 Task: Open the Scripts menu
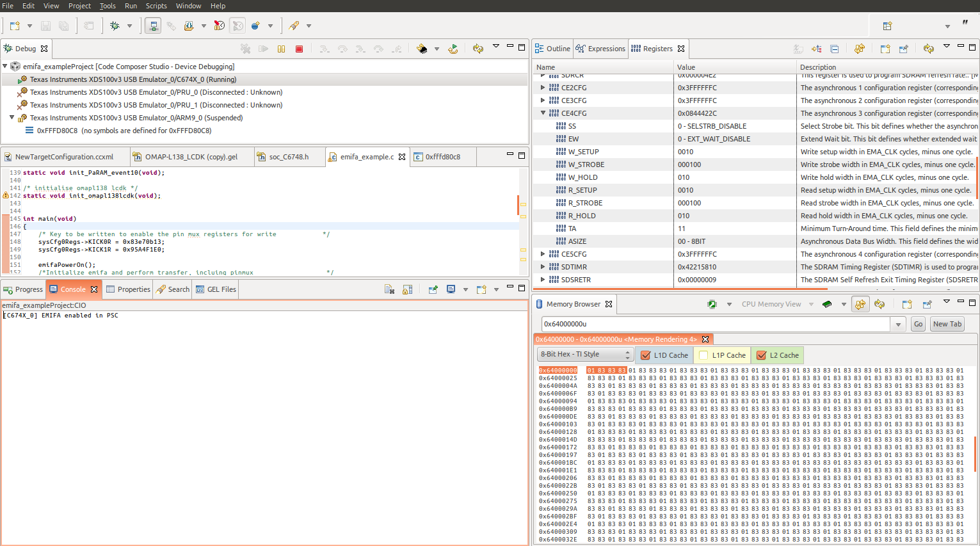coord(156,6)
